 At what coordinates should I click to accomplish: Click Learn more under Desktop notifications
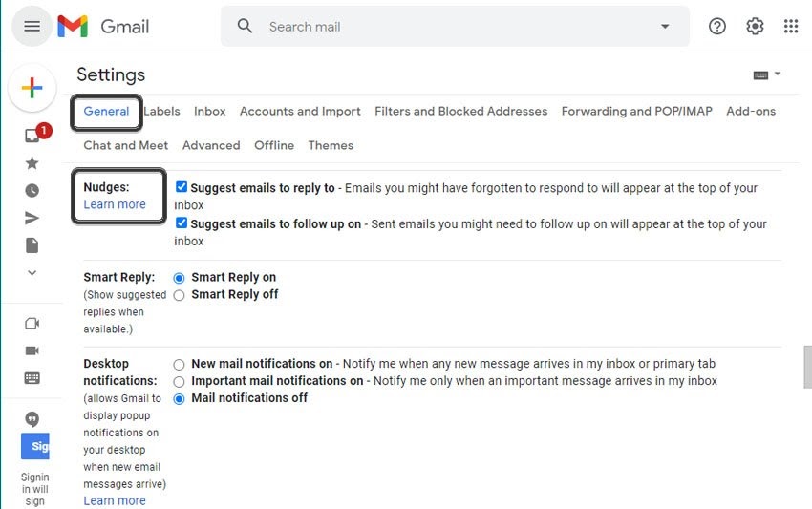[x=115, y=500]
